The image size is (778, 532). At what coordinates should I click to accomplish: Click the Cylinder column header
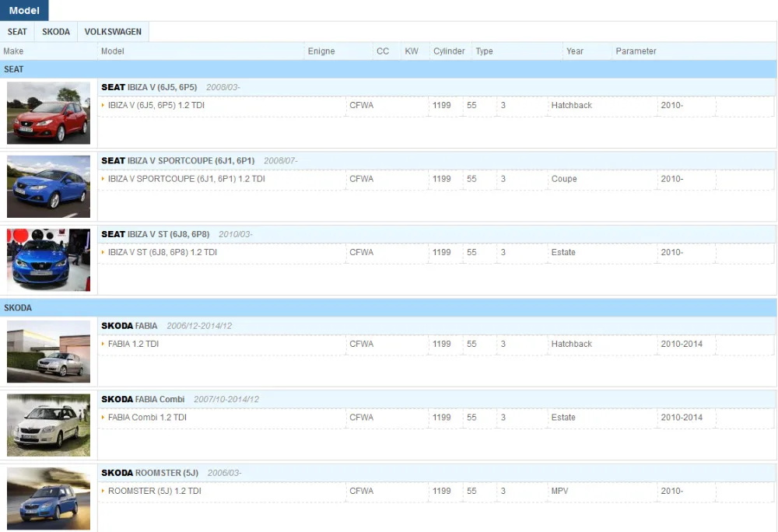click(x=449, y=51)
